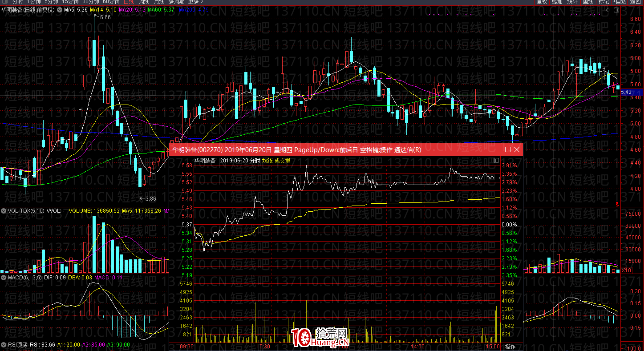Click the 画线 draw line button
The height and width of the screenshot is (351, 644).
tap(588, 2)
